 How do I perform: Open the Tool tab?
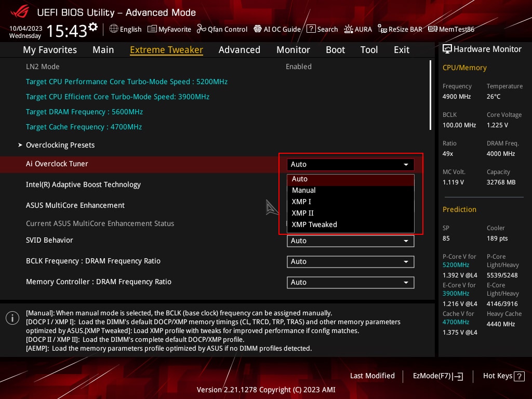pos(369,50)
